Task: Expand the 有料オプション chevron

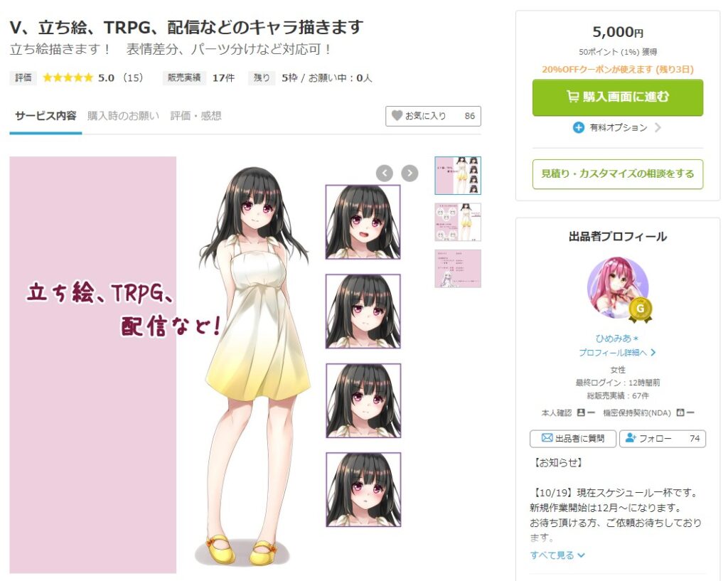Action: pyautogui.click(x=658, y=127)
